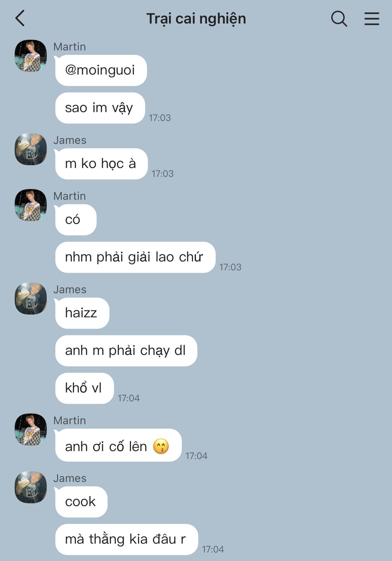Select the 'sao im vậy' message bubble
Screen dimensions: 392x561
pos(100,108)
